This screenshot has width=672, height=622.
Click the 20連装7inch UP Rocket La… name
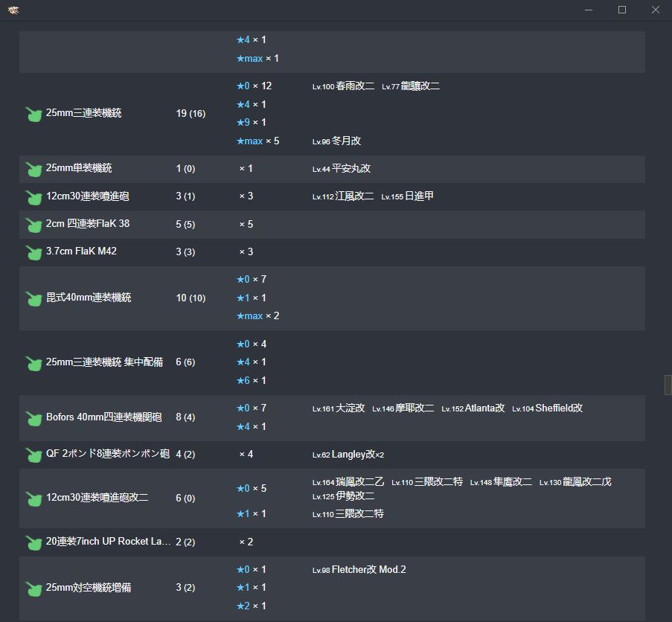coord(108,542)
